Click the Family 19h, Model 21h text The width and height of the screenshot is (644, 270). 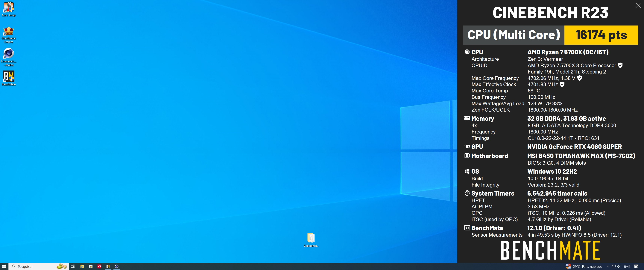tap(567, 72)
